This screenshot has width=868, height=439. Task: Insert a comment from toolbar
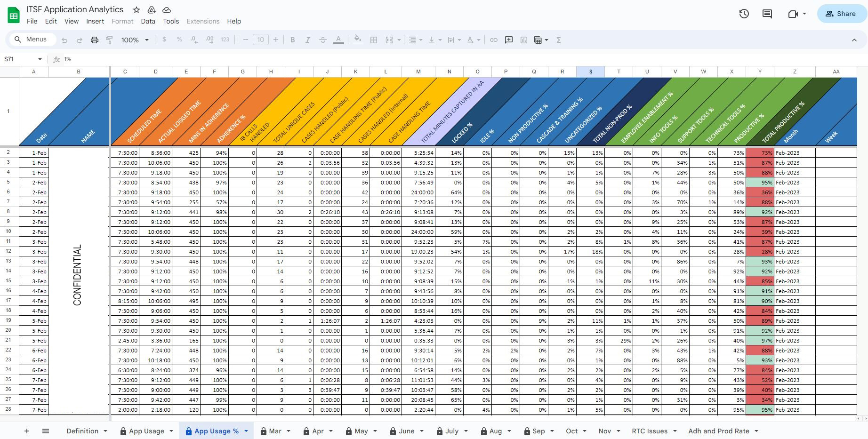click(509, 40)
